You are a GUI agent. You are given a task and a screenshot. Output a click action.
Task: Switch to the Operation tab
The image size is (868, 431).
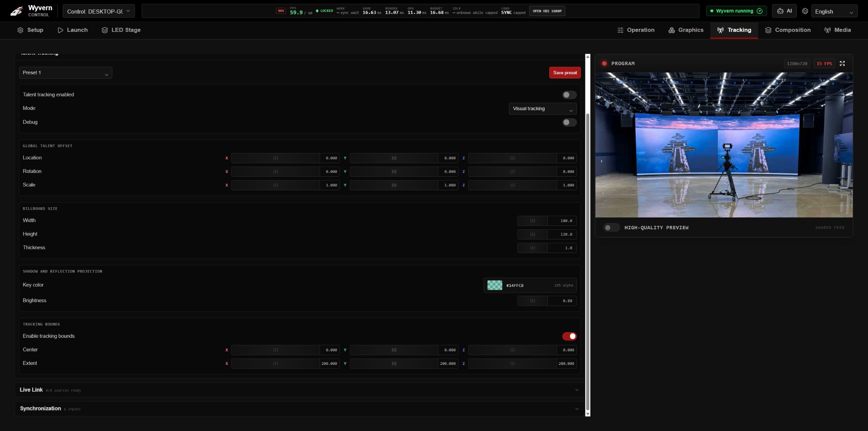[636, 30]
